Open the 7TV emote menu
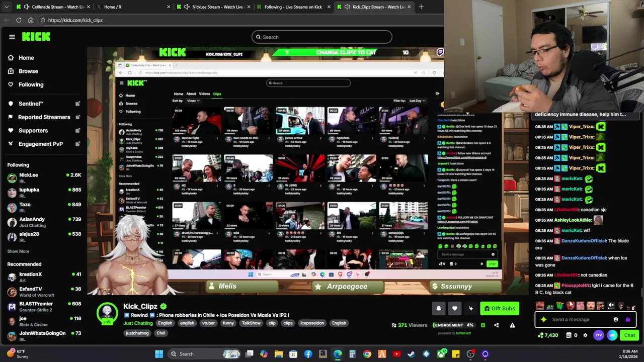 tap(599, 335)
